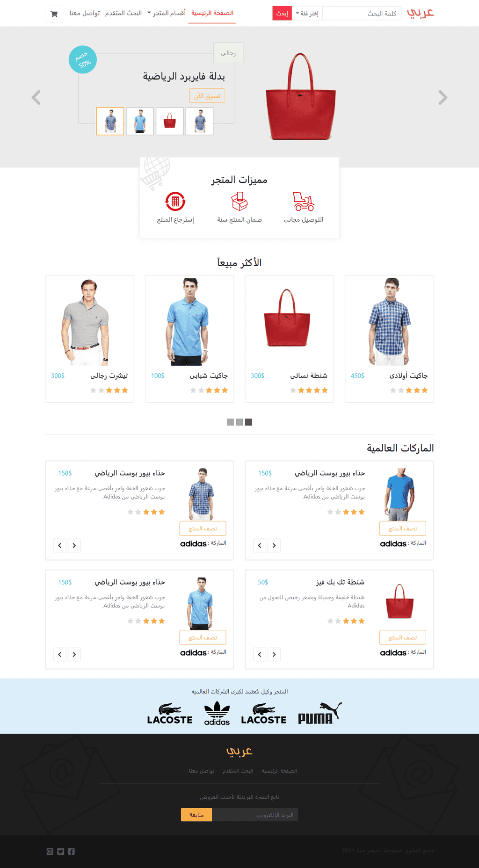Select the first grey carousel indicator
Screen dimensions: 479x868
(x=230, y=422)
